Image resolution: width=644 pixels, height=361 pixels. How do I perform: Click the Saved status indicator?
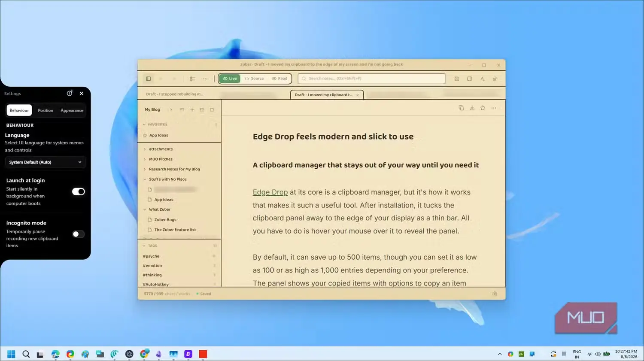click(204, 294)
